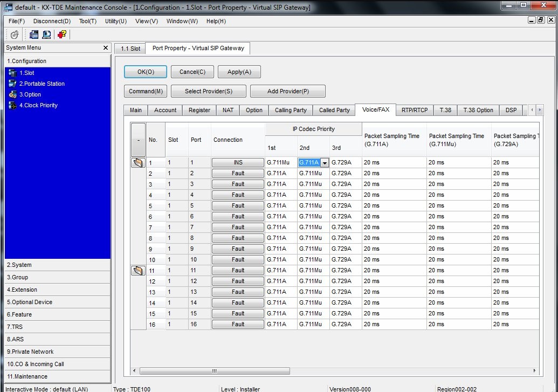Image resolution: width=558 pixels, height=392 pixels.
Task: Switch to the NAT tab
Action: [x=228, y=111]
